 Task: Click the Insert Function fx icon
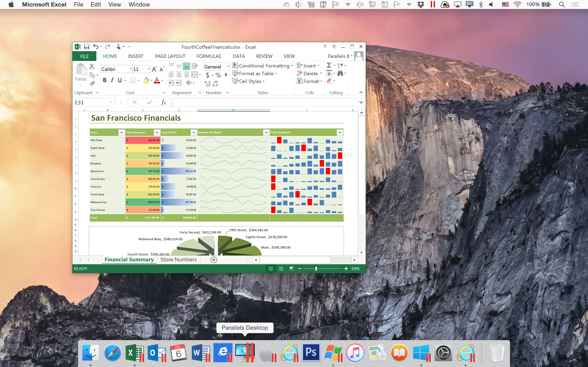pos(164,102)
